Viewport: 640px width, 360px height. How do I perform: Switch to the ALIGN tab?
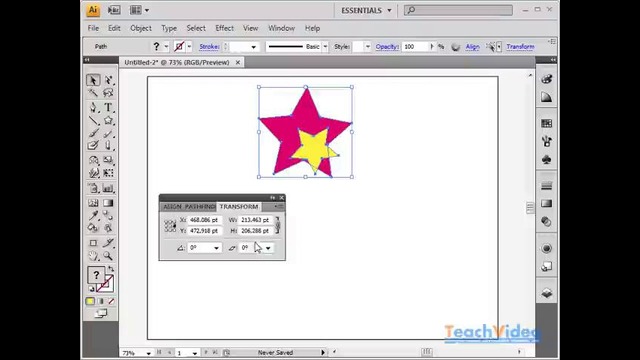(172, 207)
